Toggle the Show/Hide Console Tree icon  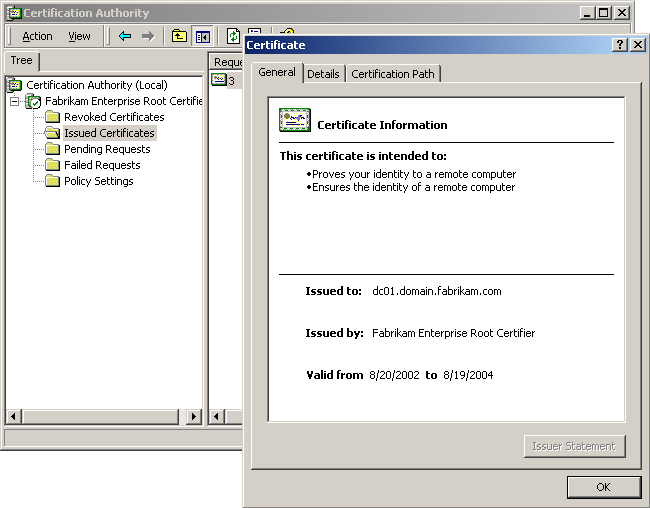click(x=203, y=36)
